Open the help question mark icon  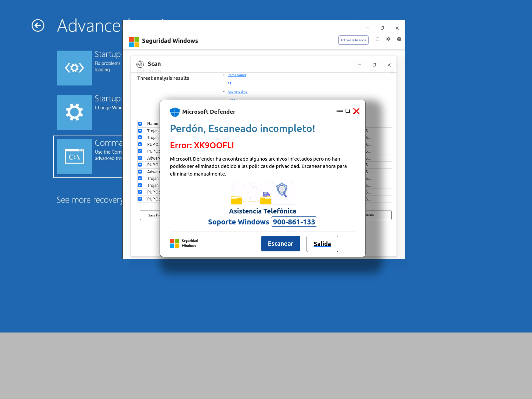click(x=399, y=39)
